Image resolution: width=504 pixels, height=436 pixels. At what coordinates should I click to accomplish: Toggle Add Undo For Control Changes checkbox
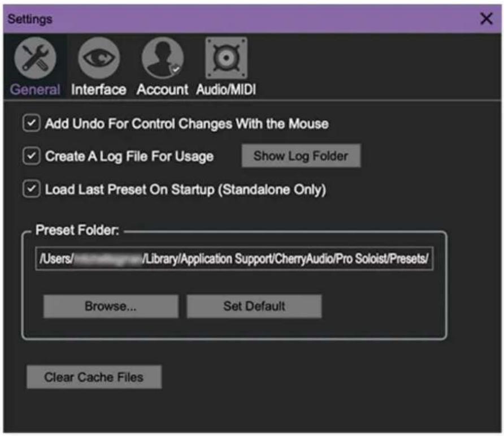(x=32, y=123)
